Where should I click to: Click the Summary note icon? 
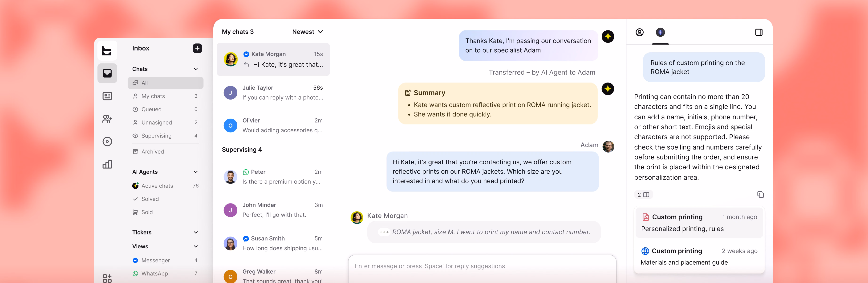408,93
